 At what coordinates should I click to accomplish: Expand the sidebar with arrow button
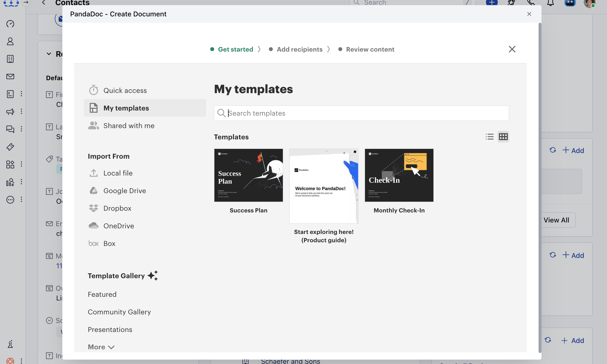click(x=26, y=3)
